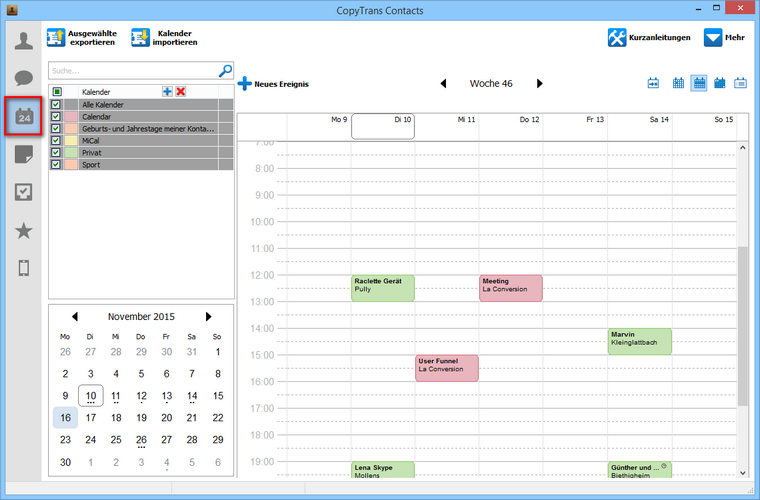760x500 pixels.
Task: Open the User Funnel event
Action: 447,368
